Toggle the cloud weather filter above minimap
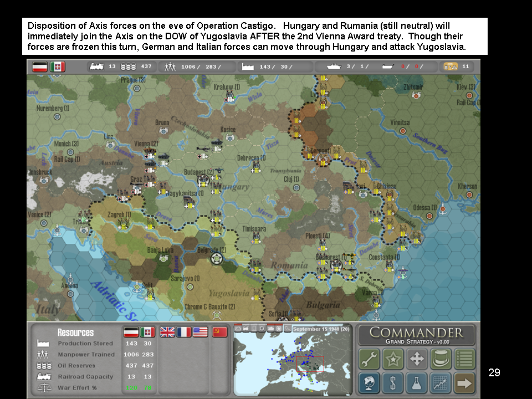 point(238,329)
